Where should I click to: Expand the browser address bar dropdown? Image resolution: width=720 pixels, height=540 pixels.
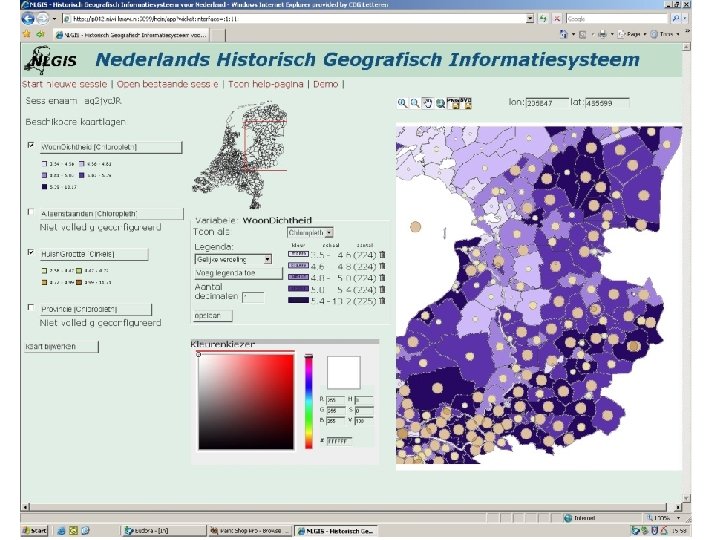(530, 18)
